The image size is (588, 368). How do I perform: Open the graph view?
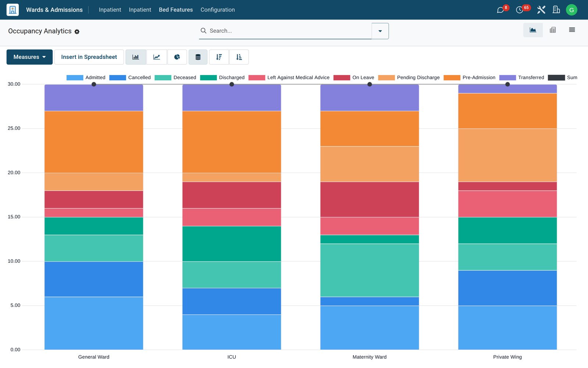click(x=533, y=30)
